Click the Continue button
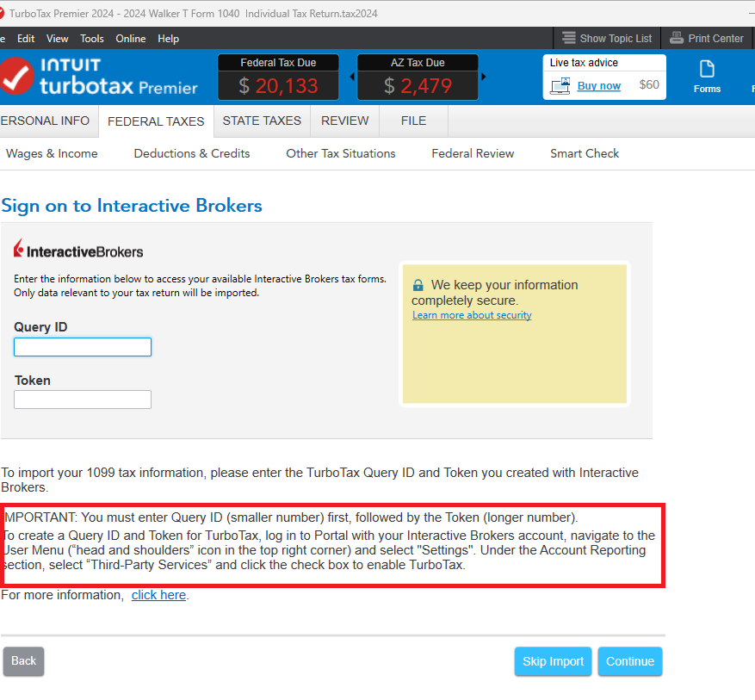Image resolution: width=755 pixels, height=700 pixels. [630, 661]
